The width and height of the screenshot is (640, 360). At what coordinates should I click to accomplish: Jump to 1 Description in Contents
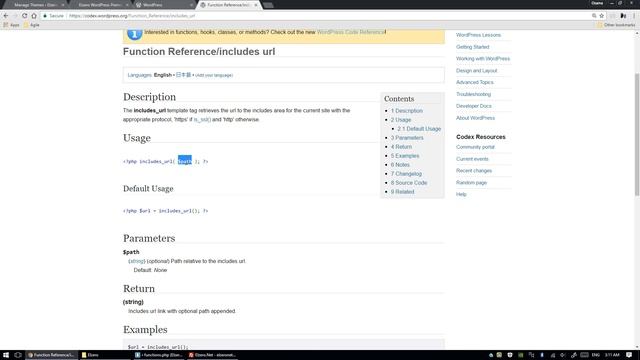[407, 111]
